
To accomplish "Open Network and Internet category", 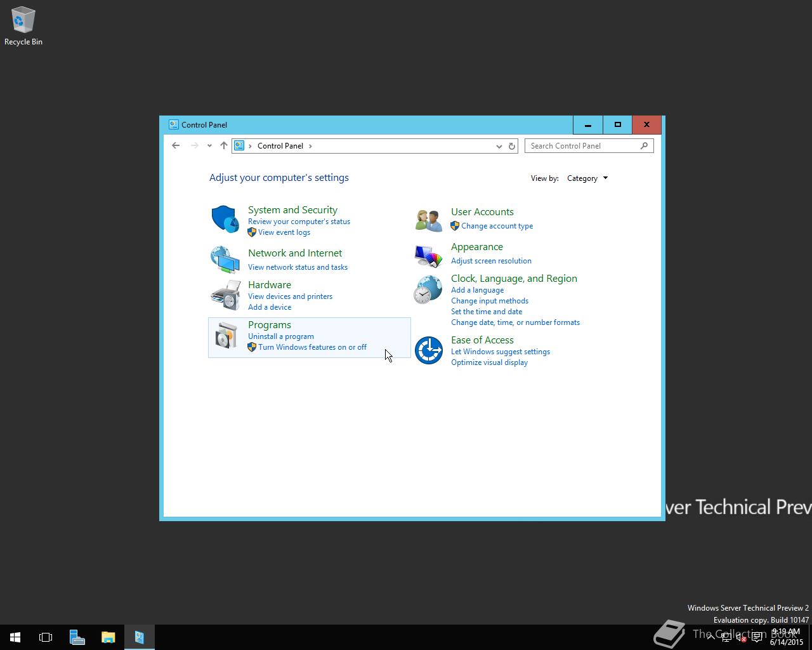I will click(295, 253).
